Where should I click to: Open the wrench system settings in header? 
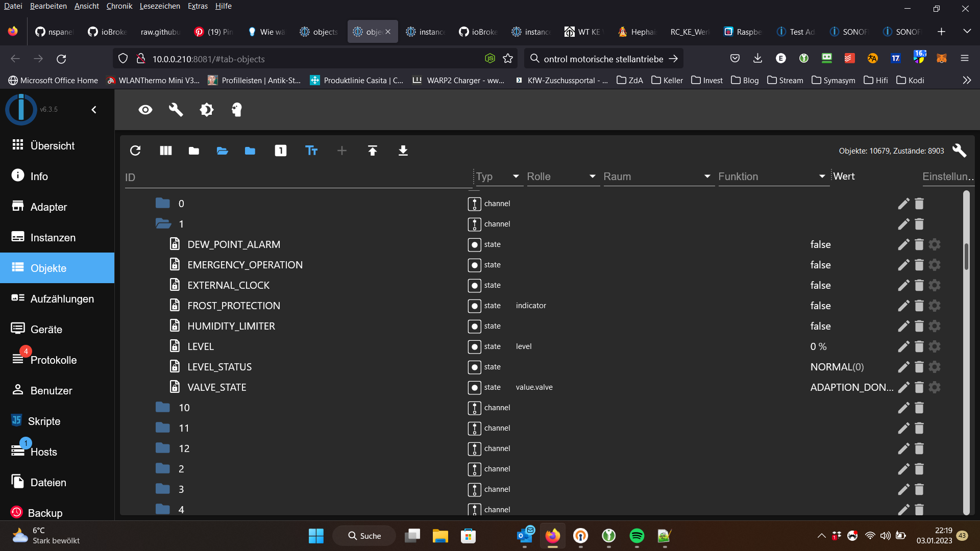176,110
